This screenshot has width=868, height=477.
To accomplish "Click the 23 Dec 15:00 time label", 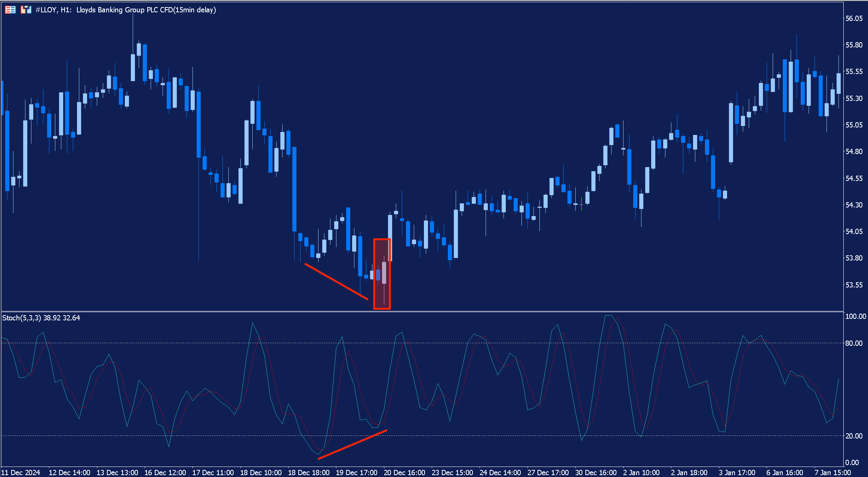I will pos(452,473).
